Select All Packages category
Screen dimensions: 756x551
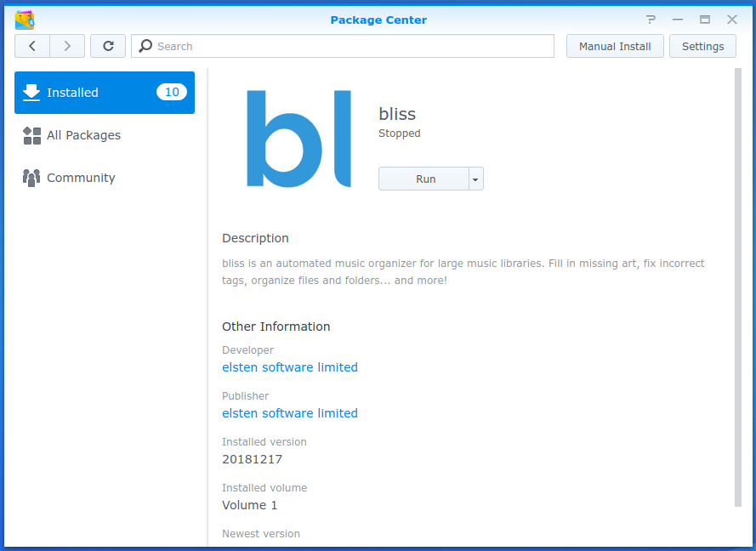coord(105,135)
